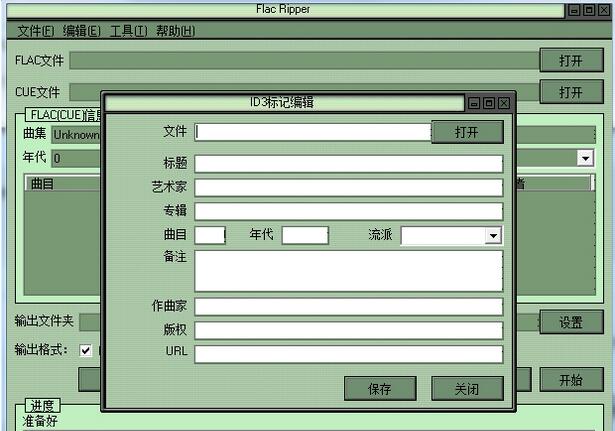615x431 pixels.
Task: Click the 年代 field showing 0 in main window
Action: [x=76, y=158]
